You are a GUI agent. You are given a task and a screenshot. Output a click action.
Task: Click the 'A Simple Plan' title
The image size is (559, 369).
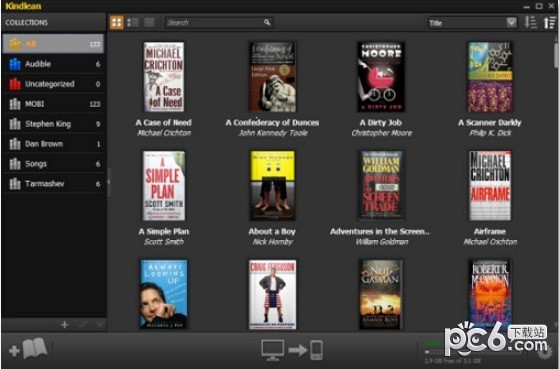pos(164,231)
